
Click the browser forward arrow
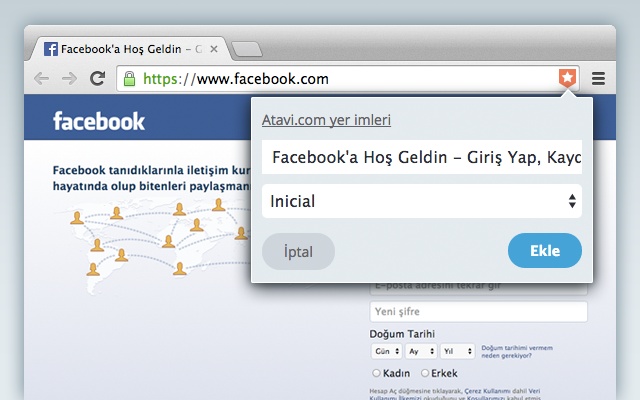(x=69, y=78)
